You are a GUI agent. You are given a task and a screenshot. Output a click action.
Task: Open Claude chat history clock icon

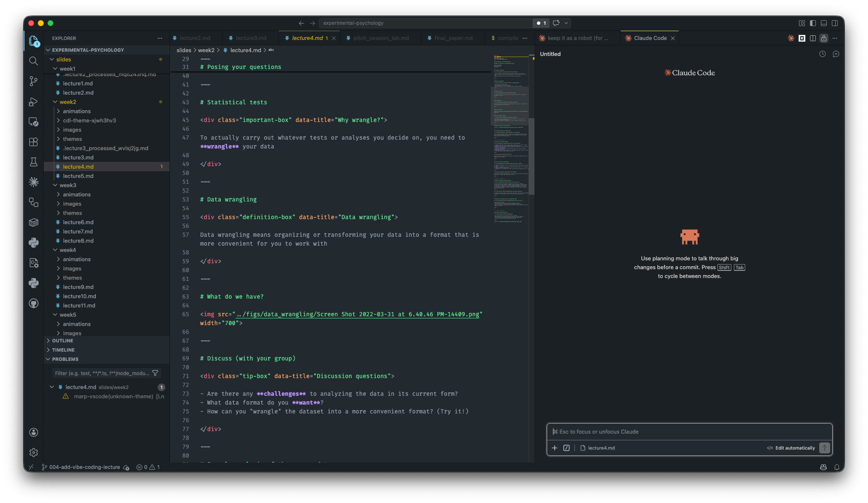tap(823, 54)
